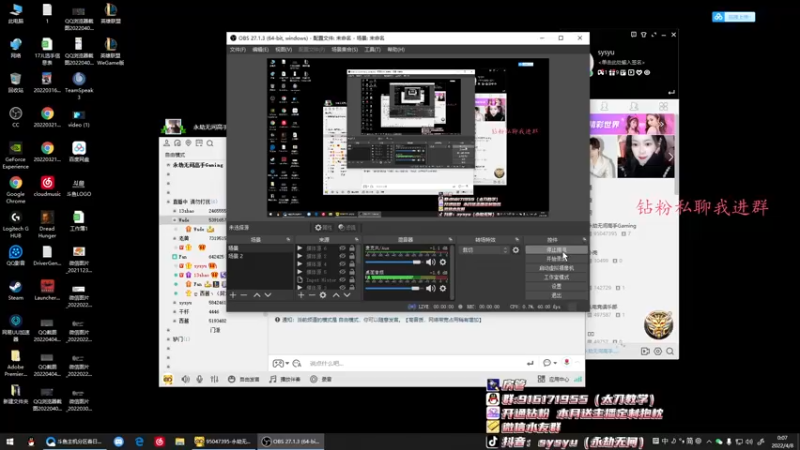The width and height of the screenshot is (800, 450).
Task: Open the audio mixer sliders icon in YY toolbar
Action: point(215,379)
